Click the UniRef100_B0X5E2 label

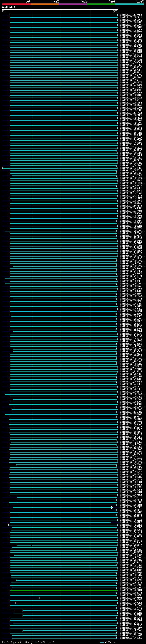click(x=131, y=281)
